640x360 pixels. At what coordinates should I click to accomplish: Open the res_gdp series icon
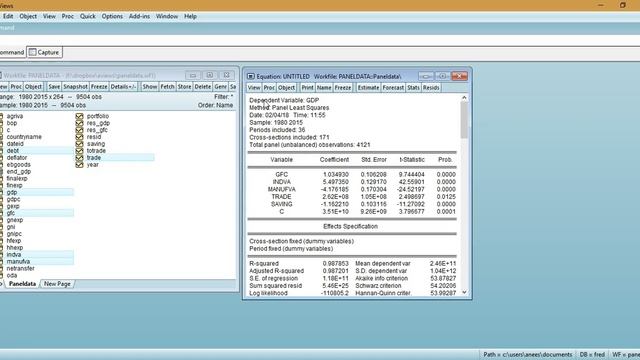[79, 123]
